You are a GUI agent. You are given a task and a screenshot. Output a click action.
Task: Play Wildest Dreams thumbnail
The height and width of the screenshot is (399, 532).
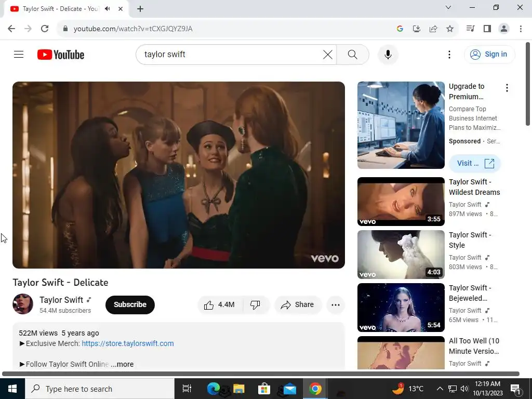pyautogui.click(x=401, y=202)
